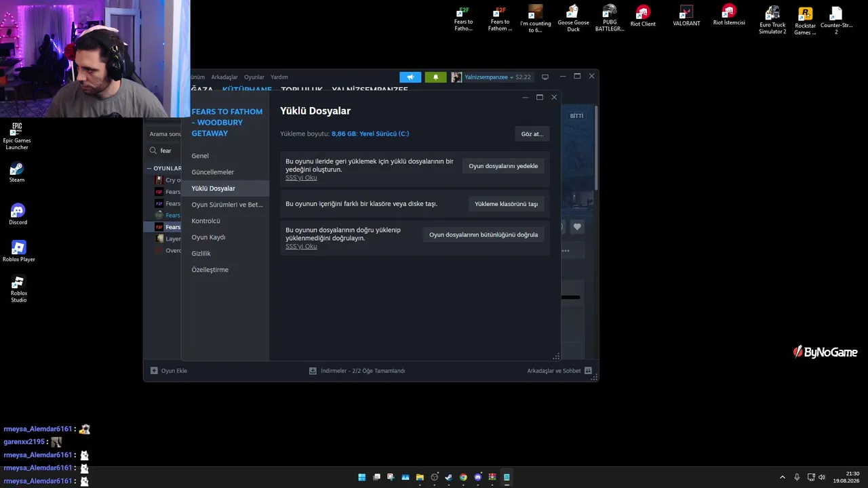Open the taskbar clock showing 21:30
This screenshot has width=868, height=488.
(848, 477)
